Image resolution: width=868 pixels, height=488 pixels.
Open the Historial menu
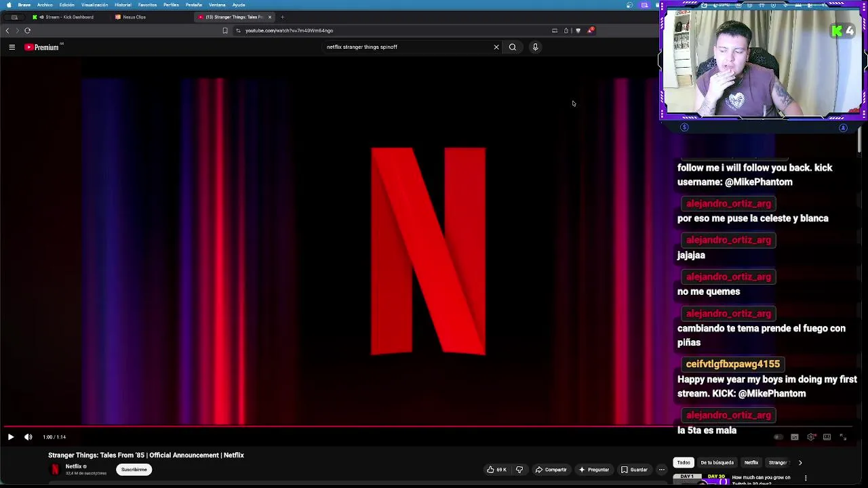click(x=123, y=5)
